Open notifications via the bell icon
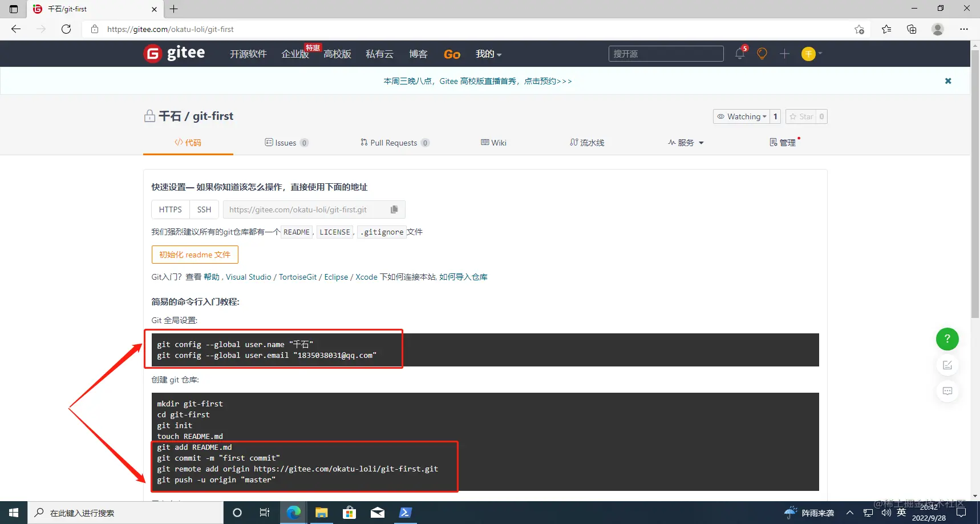980x524 pixels. pos(740,53)
